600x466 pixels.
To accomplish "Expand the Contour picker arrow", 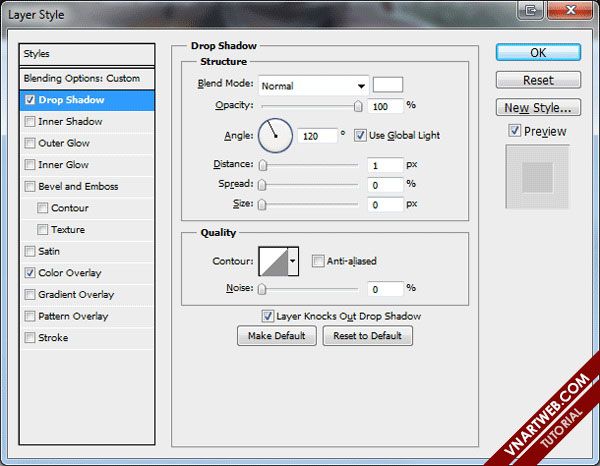I will [293, 262].
